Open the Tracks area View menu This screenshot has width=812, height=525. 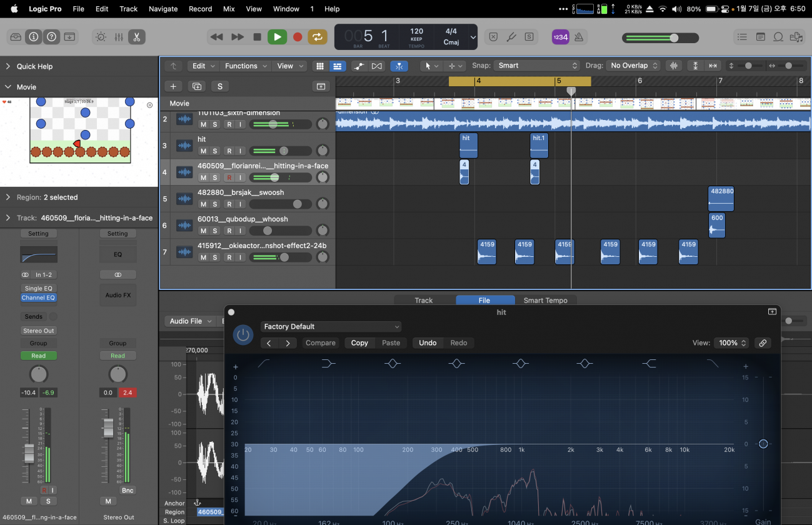[290, 66]
